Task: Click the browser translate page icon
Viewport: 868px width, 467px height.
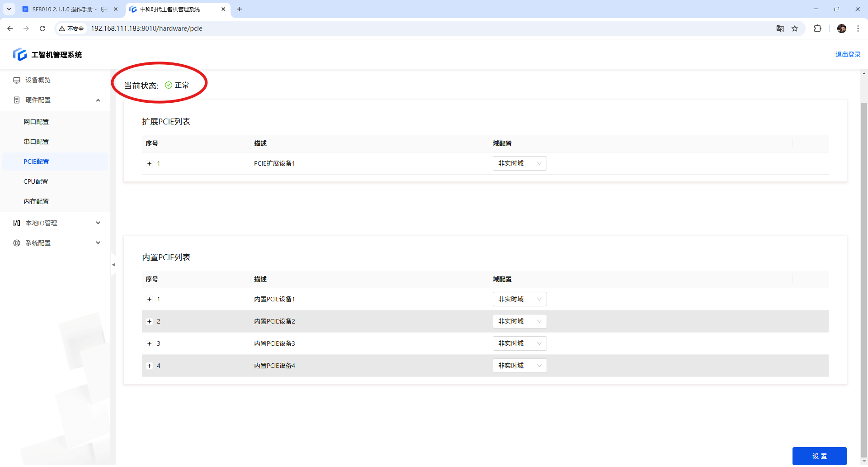Action: (780, 29)
